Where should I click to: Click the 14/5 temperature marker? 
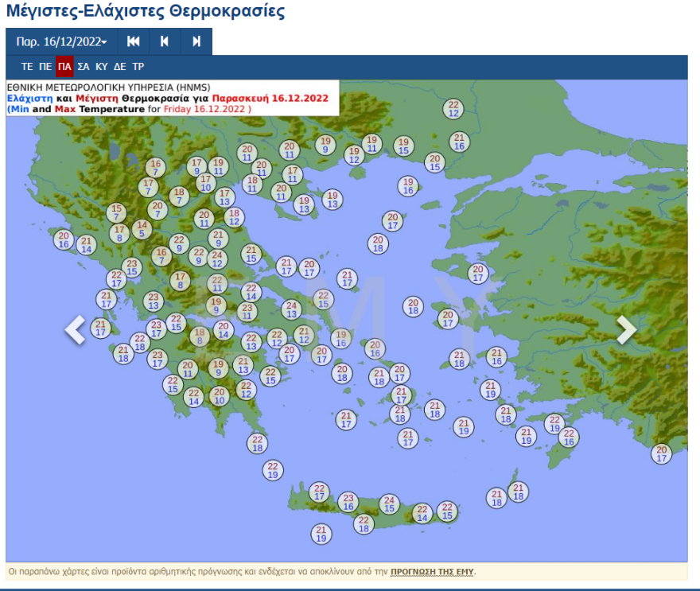click(142, 229)
